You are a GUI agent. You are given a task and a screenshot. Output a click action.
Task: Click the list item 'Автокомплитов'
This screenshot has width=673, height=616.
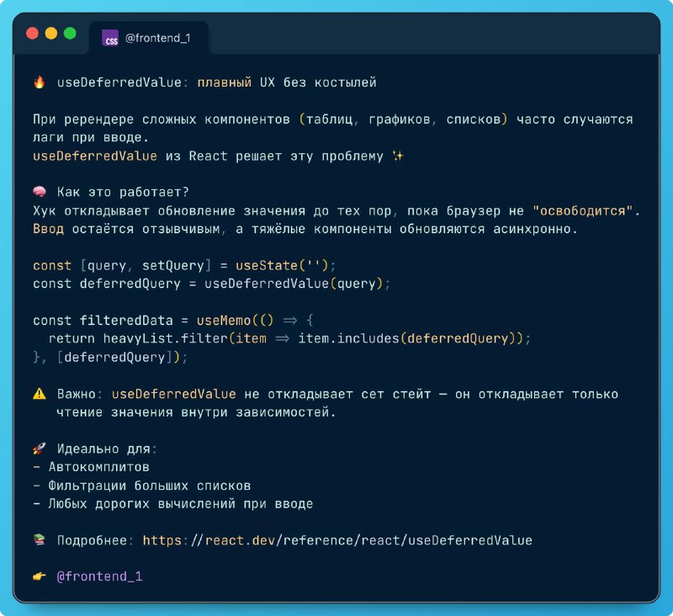pyautogui.click(x=99, y=467)
